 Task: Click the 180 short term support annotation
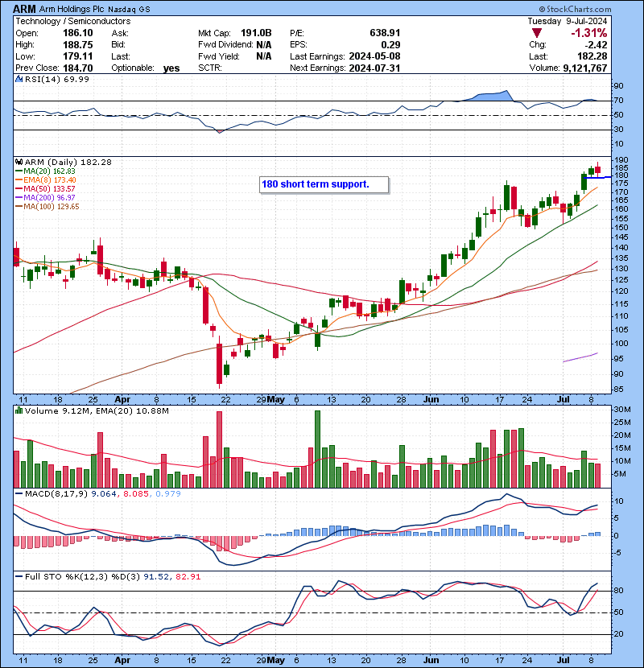point(324,184)
